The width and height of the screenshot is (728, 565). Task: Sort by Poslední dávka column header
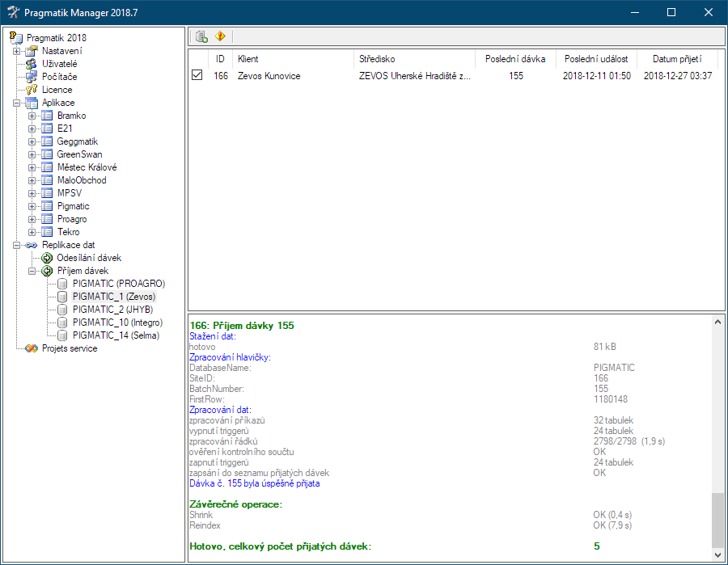515,59
